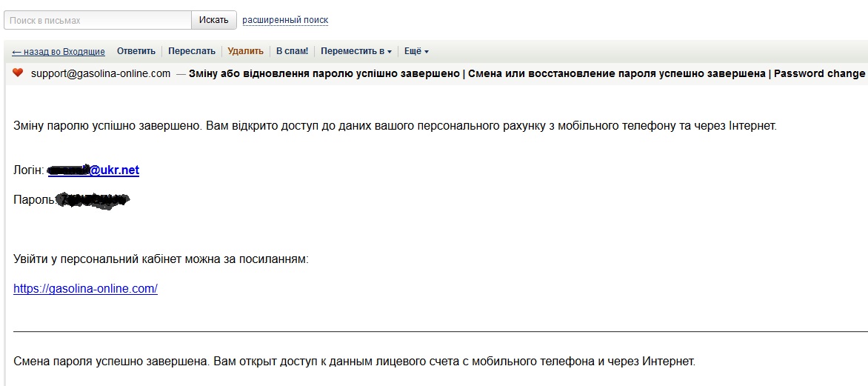The width and height of the screenshot is (868, 386).
Task: Click sender address support@gasolina-online.com
Action: (101, 73)
